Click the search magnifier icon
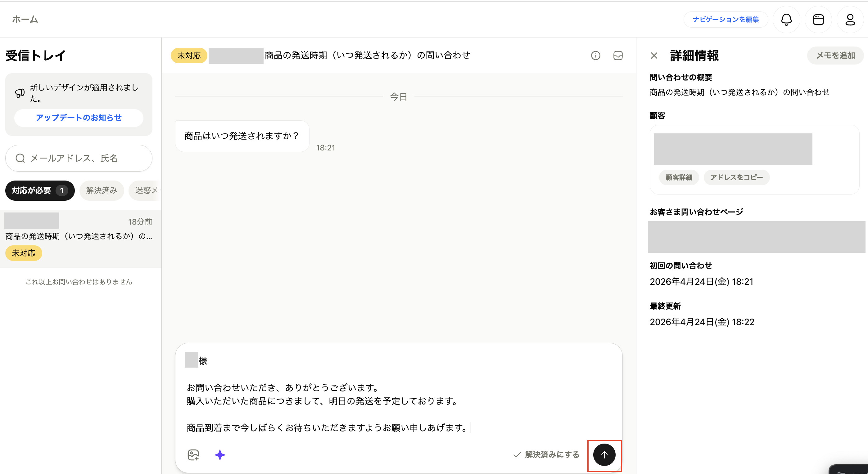The image size is (868, 474). click(x=20, y=158)
